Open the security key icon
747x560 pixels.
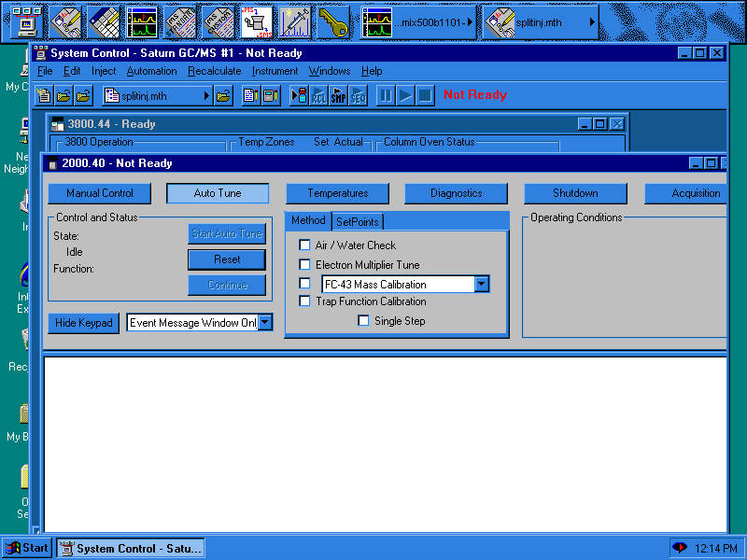click(x=333, y=21)
